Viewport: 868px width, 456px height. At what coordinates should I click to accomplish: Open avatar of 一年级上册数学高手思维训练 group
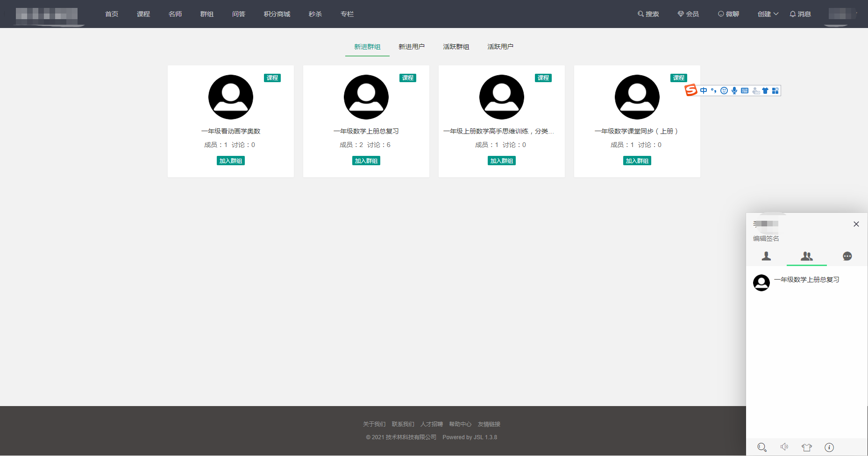click(x=502, y=97)
